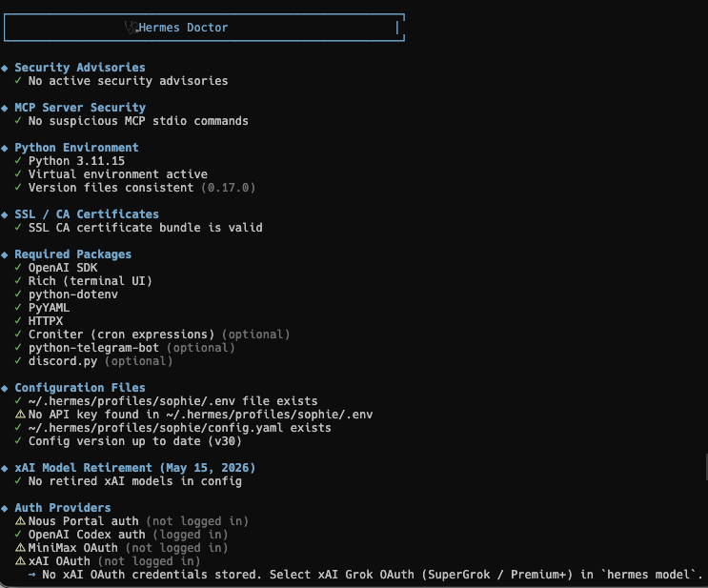Select the Configuration Files heading
This screenshot has width=708, height=588.
click(80, 388)
